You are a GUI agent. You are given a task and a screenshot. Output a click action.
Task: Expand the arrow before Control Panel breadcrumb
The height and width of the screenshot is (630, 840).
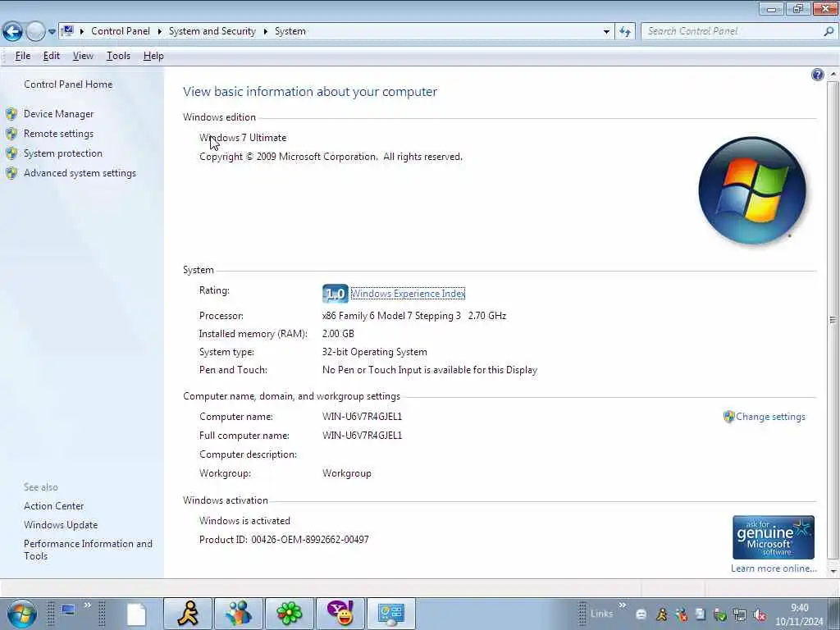pos(82,32)
